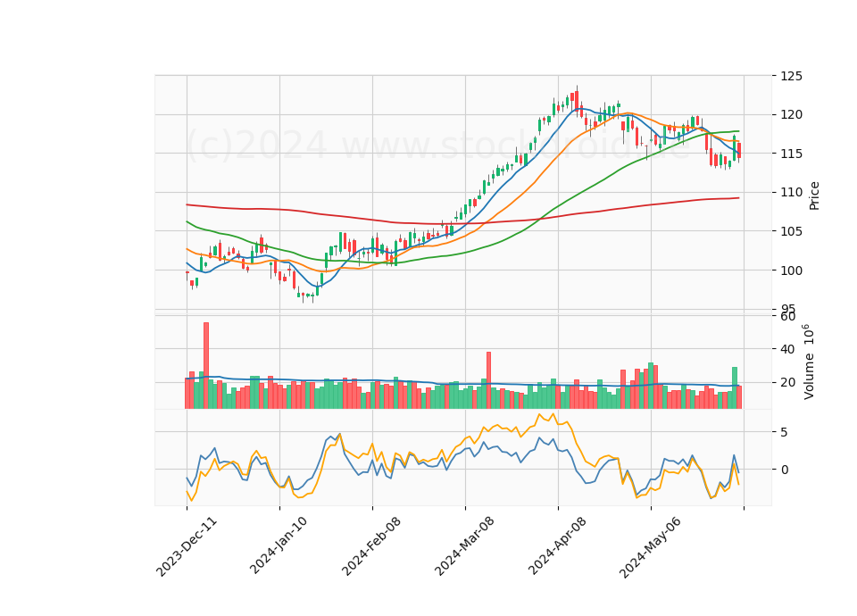
Task: Click the 2023-Dec-11 date label
Action: [187, 546]
